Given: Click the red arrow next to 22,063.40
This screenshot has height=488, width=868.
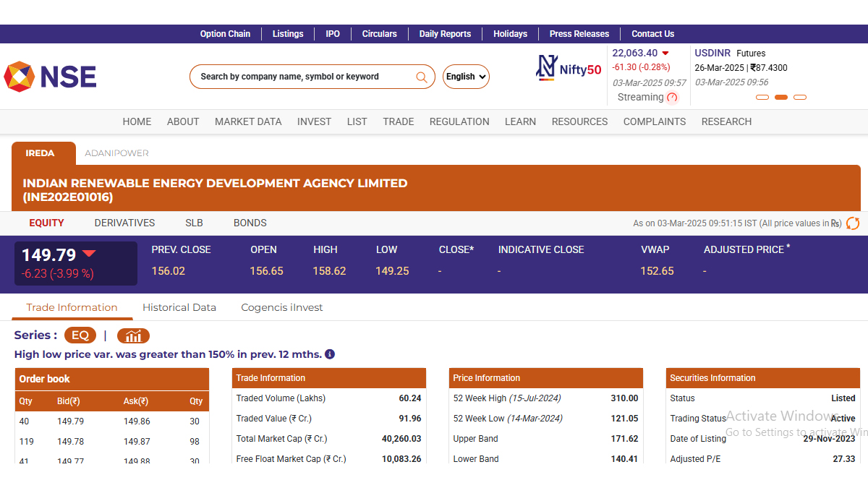Looking at the screenshot, I should click(665, 53).
